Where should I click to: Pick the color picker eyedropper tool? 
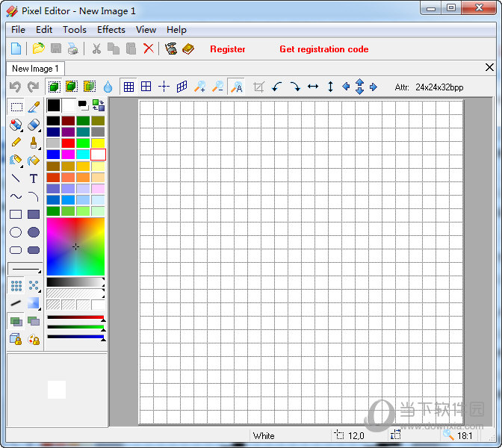[34, 107]
